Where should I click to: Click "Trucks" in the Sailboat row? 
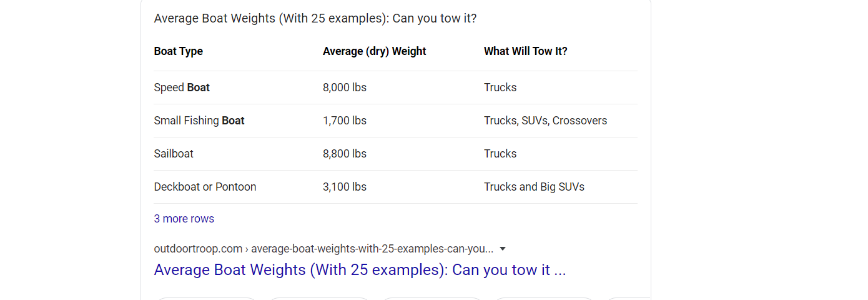click(x=500, y=154)
